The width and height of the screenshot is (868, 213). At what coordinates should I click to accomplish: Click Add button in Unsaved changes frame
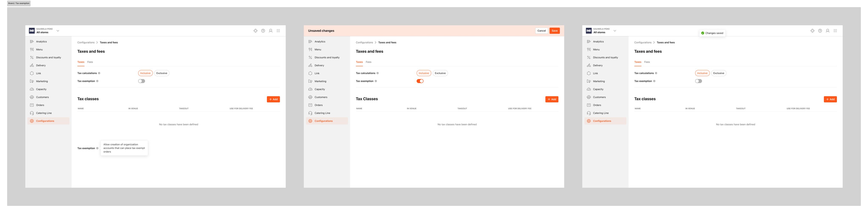point(552,99)
